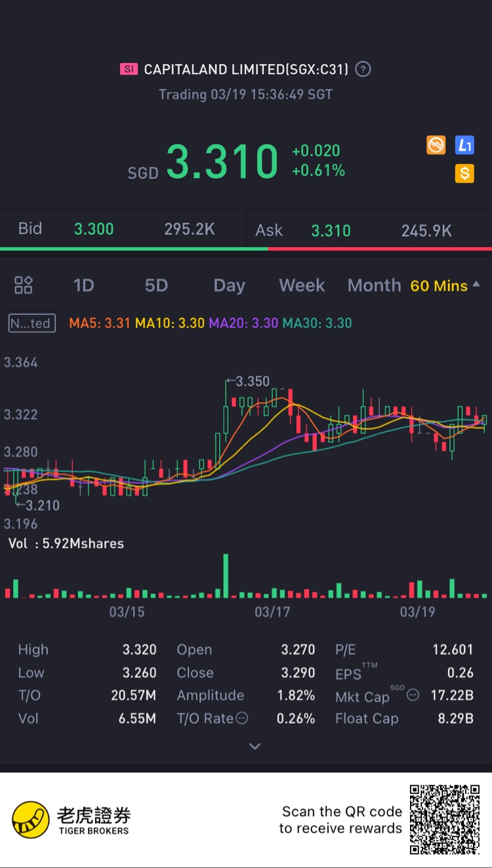492x868 pixels.
Task: Switch chart to 5D tab
Action: [x=156, y=285]
